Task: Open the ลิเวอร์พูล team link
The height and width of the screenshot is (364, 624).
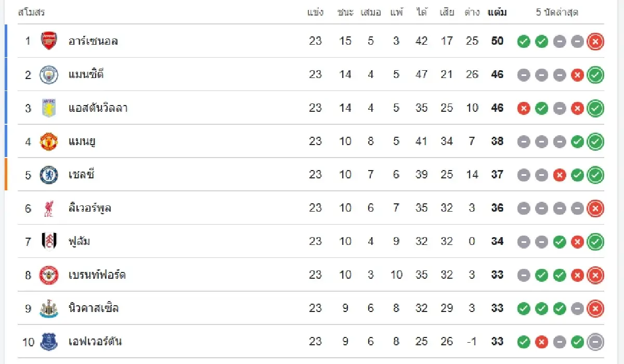Action: (89, 208)
